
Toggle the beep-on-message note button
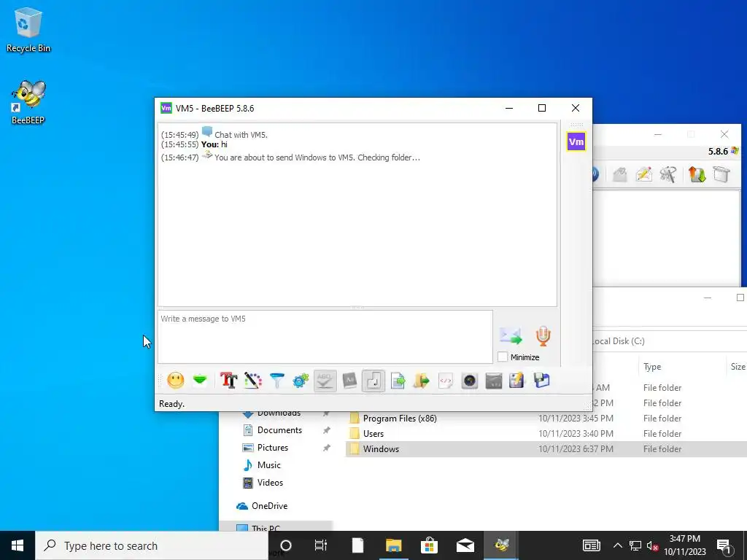tap(373, 381)
